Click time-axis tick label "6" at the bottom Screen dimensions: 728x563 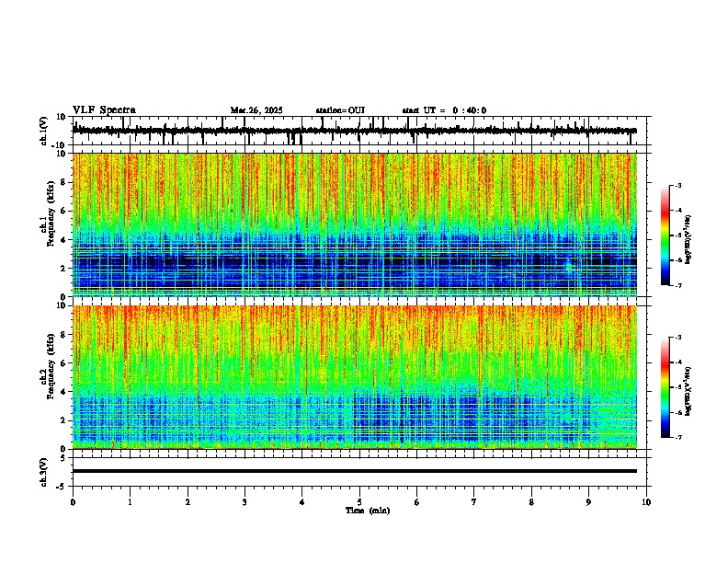click(417, 502)
